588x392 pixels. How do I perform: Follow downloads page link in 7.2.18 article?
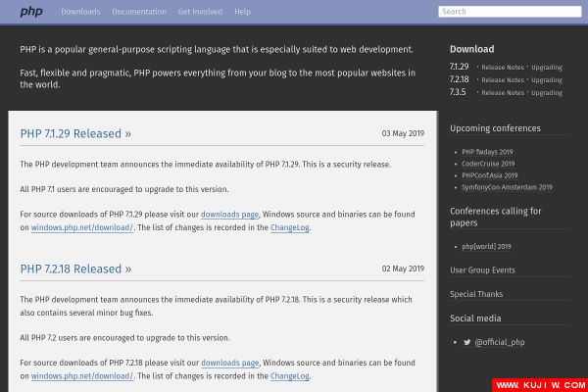coord(230,364)
